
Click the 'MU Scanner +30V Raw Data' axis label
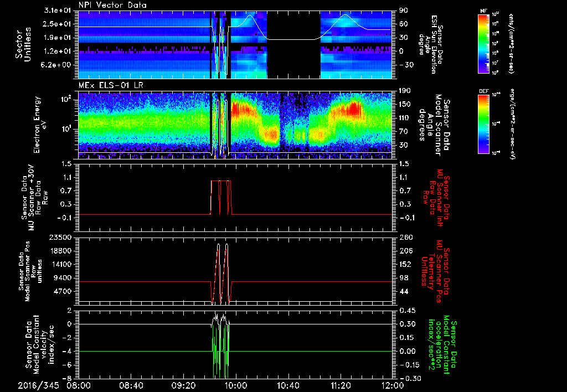click(x=35, y=198)
